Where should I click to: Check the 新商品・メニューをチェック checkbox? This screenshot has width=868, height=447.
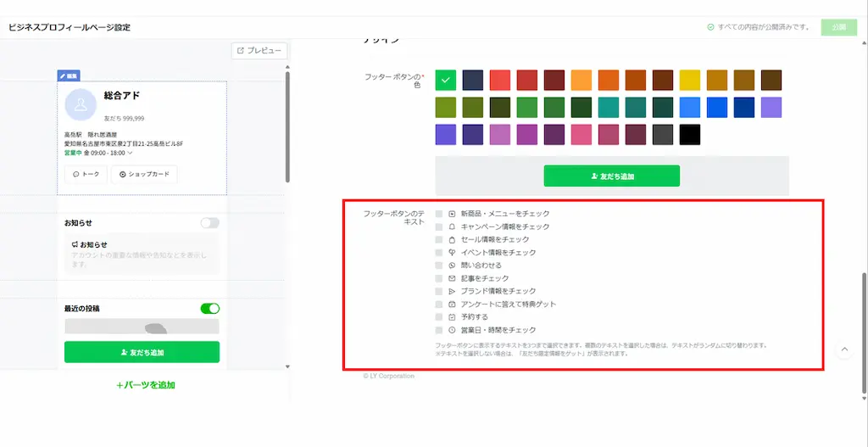tap(439, 214)
